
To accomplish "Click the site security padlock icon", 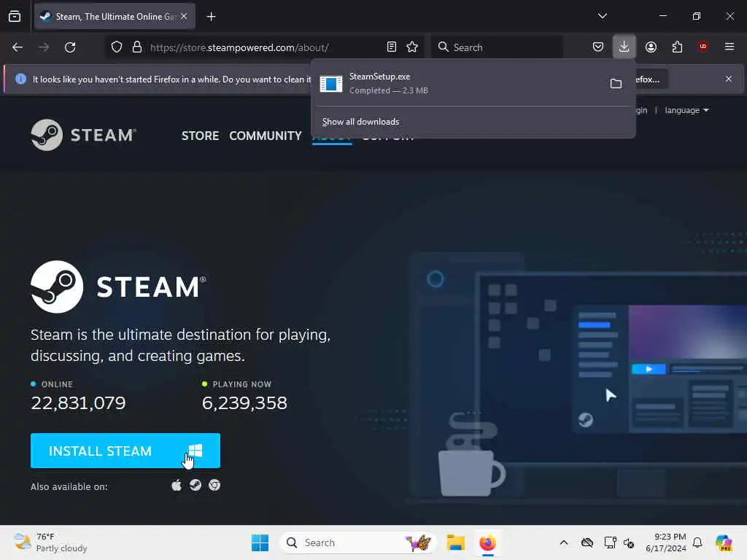I will point(137,47).
